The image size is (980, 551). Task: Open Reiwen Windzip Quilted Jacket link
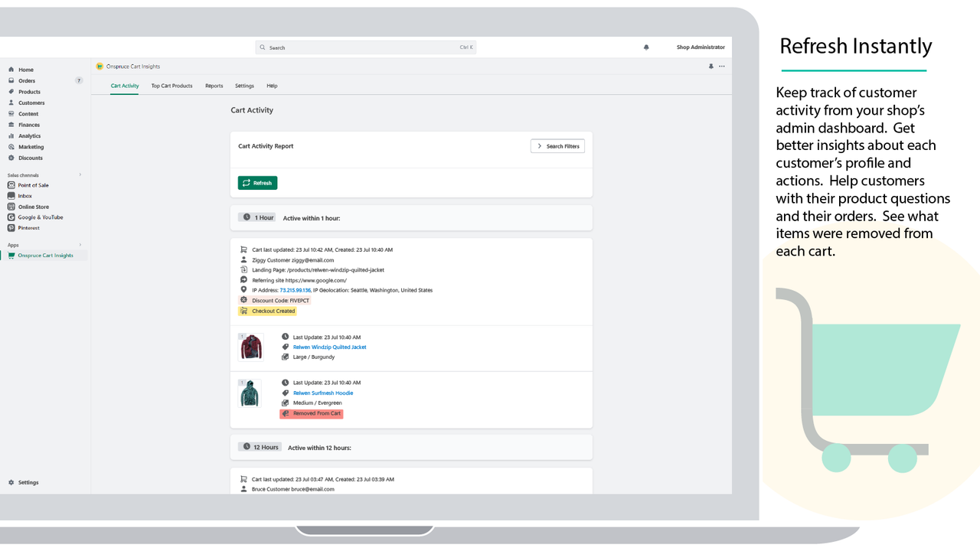329,347
